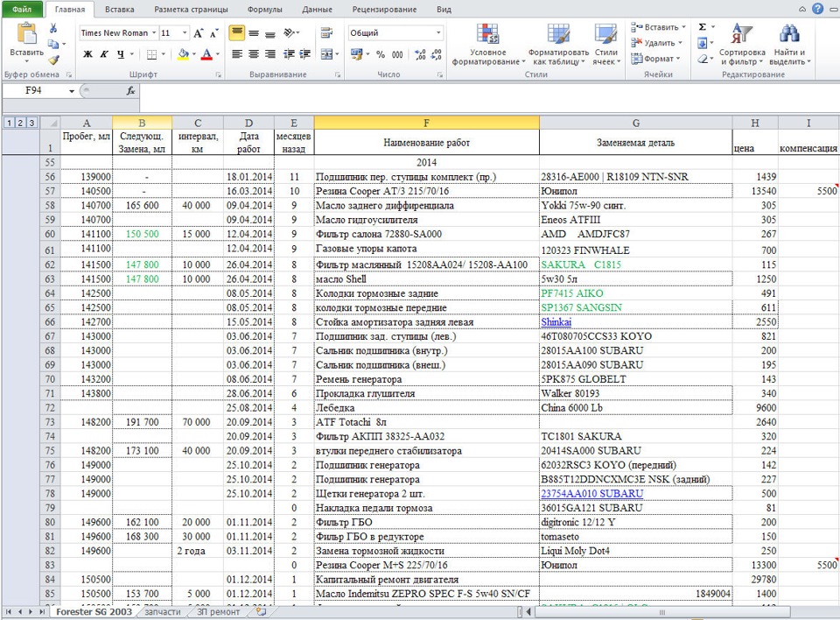Open the Формат cells dropdown
The width and height of the screenshot is (840, 620).
coord(655,59)
